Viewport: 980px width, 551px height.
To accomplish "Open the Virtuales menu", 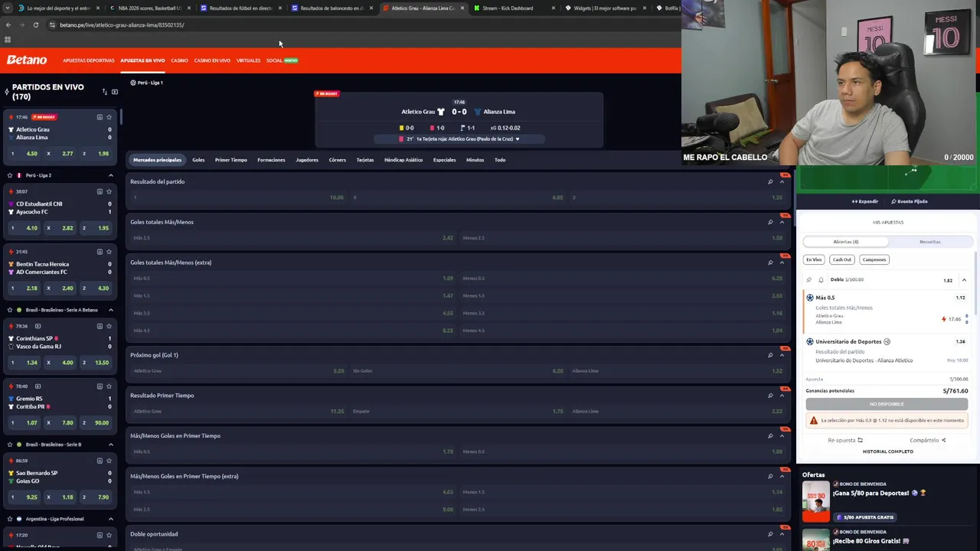I will tap(248, 60).
